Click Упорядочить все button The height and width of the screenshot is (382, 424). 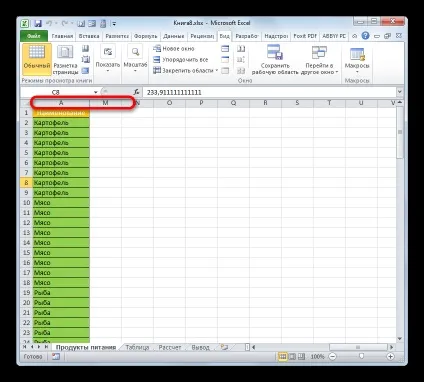180,60
